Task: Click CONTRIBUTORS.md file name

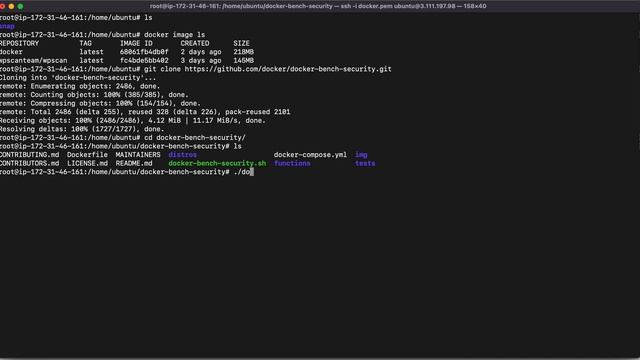Action: (29, 163)
